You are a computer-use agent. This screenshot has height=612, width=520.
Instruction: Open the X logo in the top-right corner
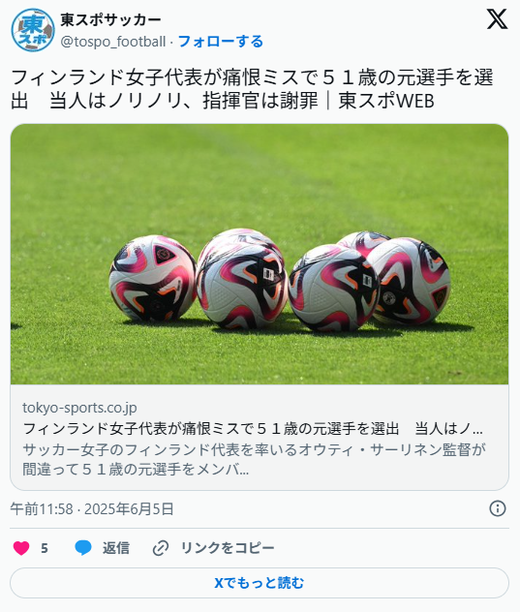pos(497,19)
